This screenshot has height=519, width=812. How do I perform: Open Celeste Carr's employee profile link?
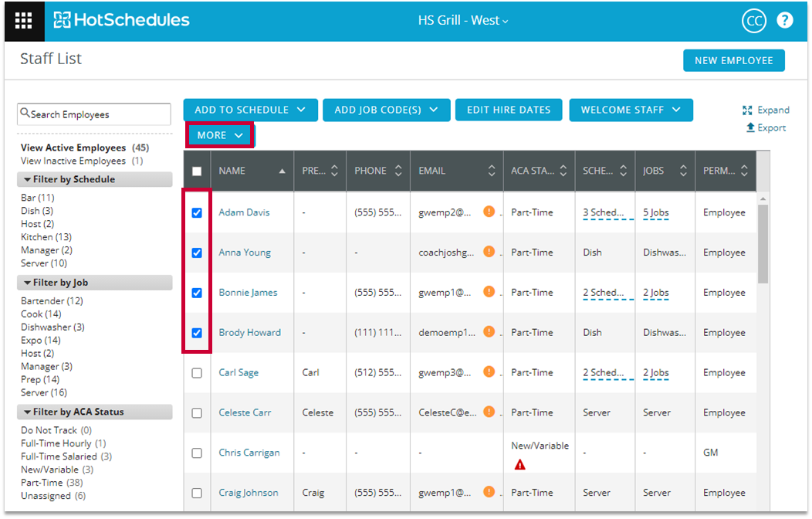point(245,412)
